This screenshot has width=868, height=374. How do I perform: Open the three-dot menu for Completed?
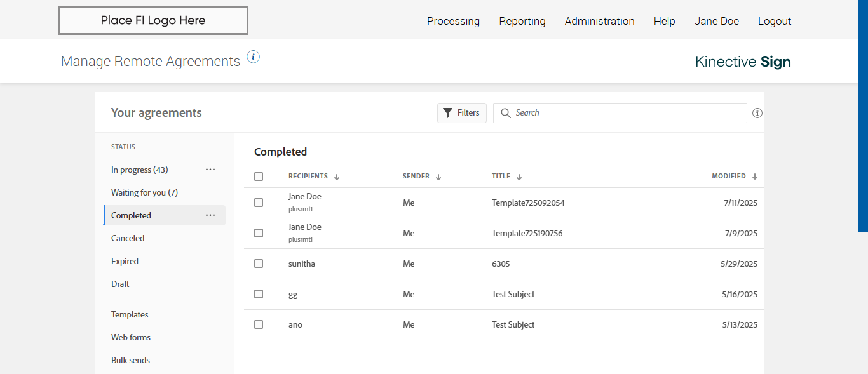[x=210, y=215]
